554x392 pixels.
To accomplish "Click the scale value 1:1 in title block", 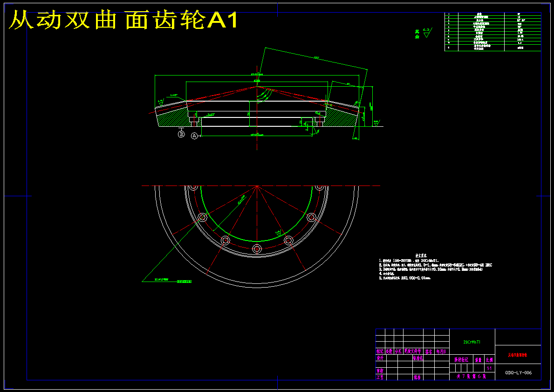I will tap(489, 368).
